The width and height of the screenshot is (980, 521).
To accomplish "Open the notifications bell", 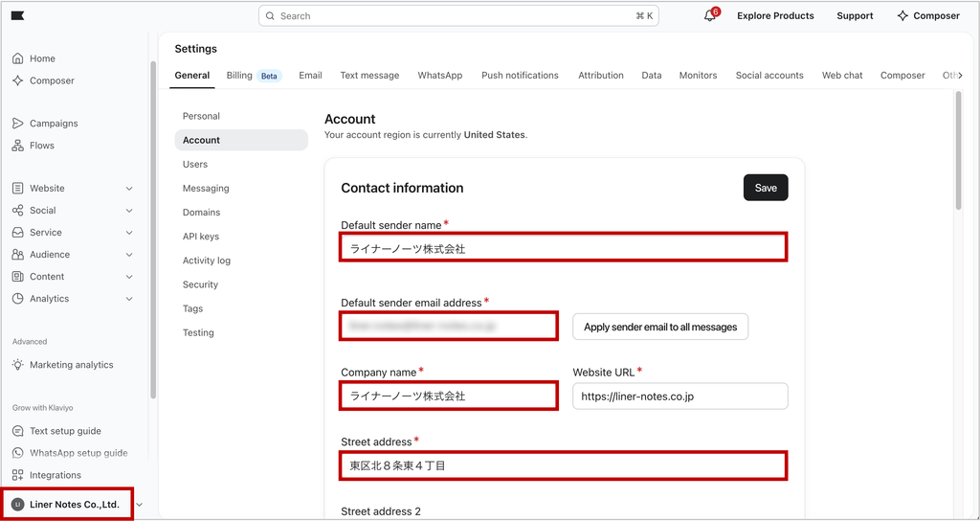I will pyautogui.click(x=709, y=16).
